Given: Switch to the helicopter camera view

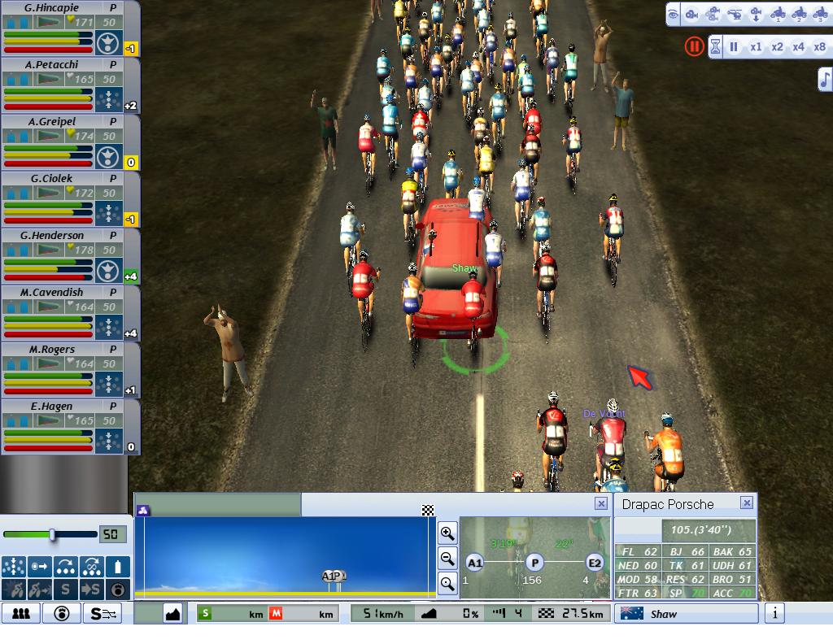Looking at the screenshot, I should 735,14.
